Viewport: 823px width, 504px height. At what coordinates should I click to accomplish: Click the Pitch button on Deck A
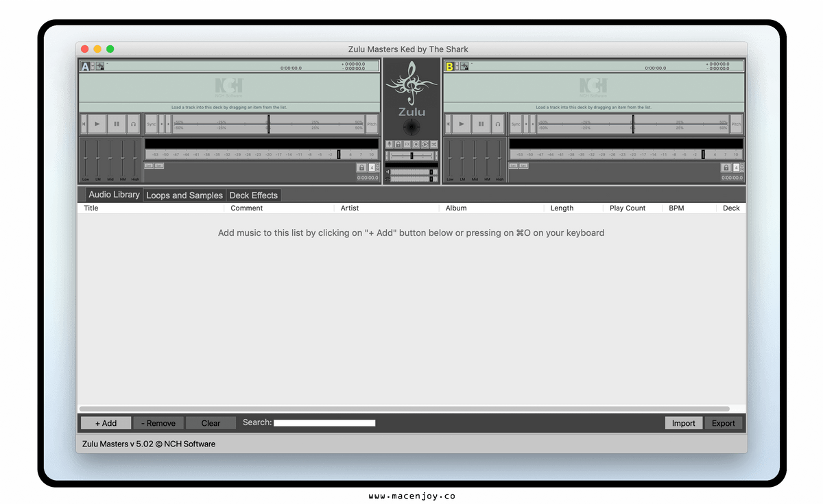click(x=372, y=124)
